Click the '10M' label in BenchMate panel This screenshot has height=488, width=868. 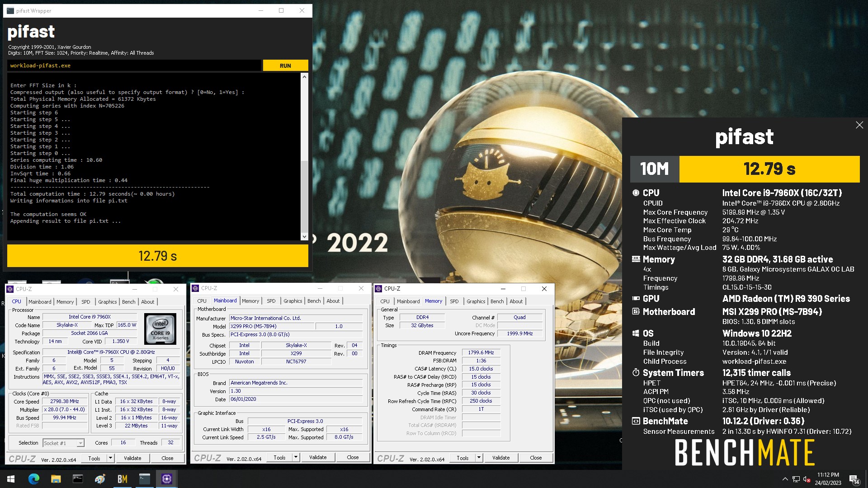(655, 169)
